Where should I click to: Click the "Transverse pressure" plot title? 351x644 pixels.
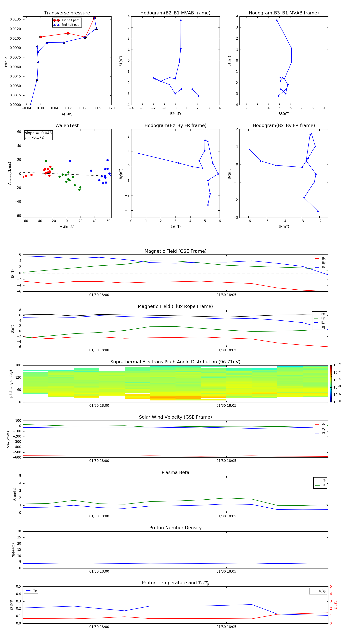[x=67, y=13]
